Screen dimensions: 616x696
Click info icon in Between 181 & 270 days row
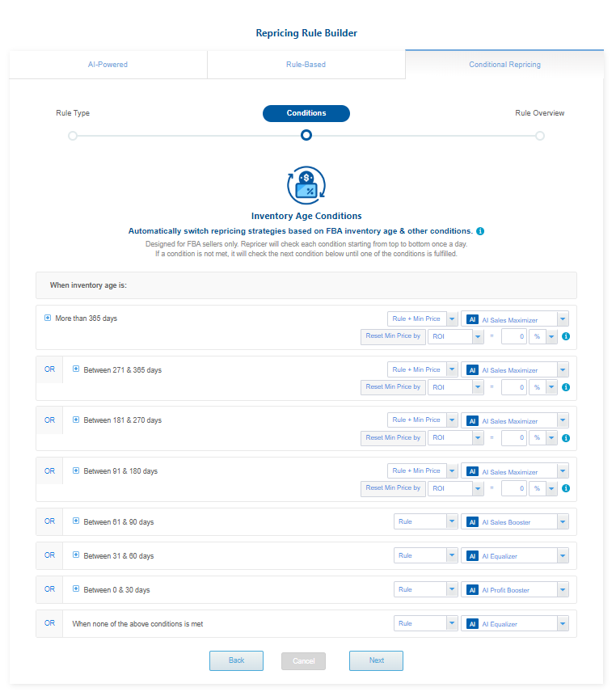(x=566, y=438)
